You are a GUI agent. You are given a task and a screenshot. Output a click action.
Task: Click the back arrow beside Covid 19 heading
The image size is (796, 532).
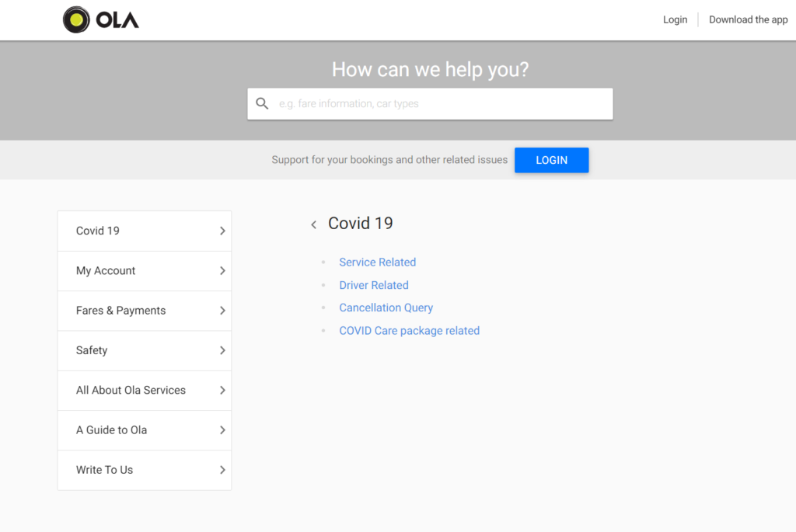point(314,224)
